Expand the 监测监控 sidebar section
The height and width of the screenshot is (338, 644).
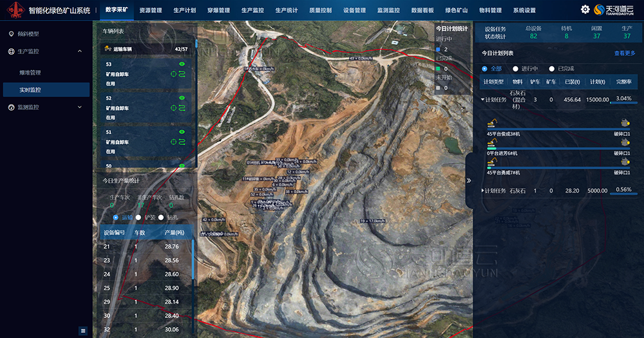[x=80, y=107]
